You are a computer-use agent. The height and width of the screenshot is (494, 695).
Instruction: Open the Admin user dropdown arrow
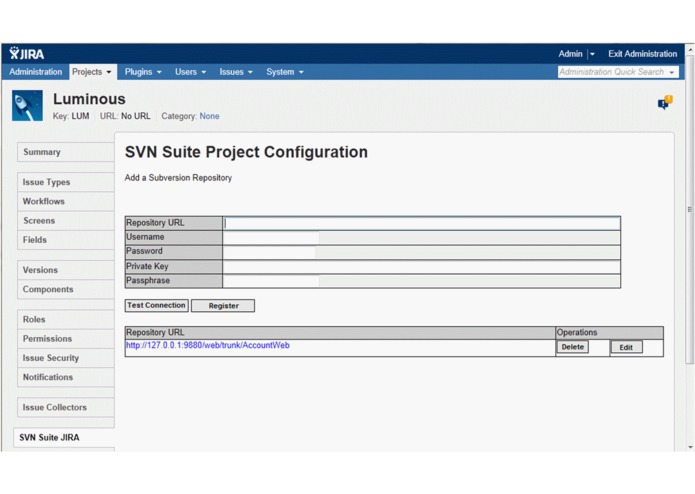click(592, 54)
